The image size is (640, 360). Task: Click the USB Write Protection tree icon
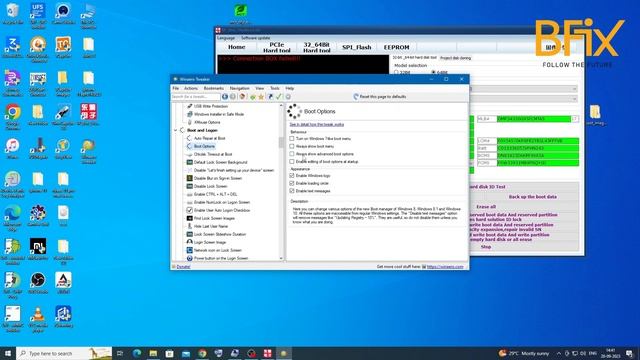coord(189,106)
